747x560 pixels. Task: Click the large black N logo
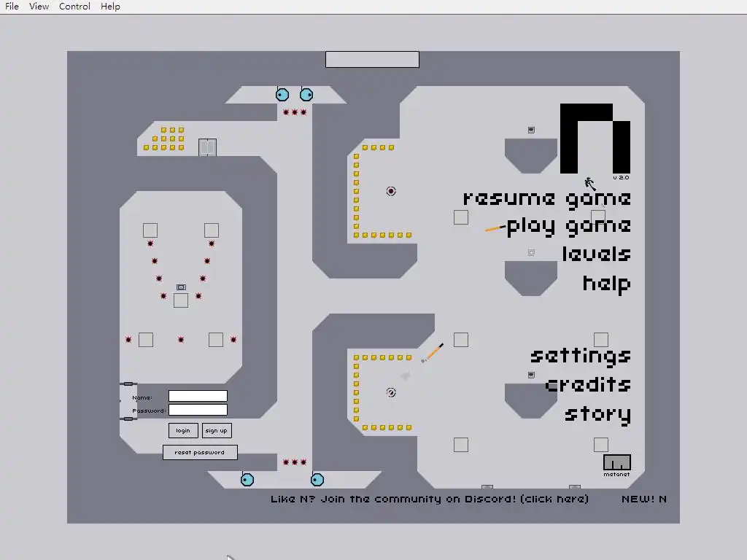[x=595, y=139]
